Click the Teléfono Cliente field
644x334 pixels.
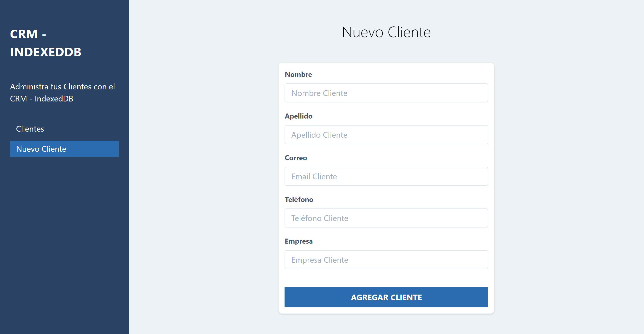tap(386, 218)
